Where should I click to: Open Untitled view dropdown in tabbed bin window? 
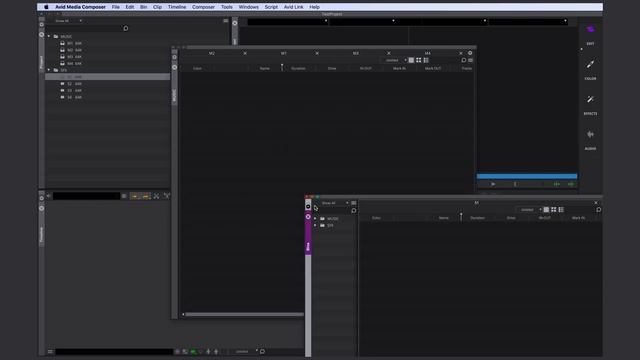pos(395,60)
